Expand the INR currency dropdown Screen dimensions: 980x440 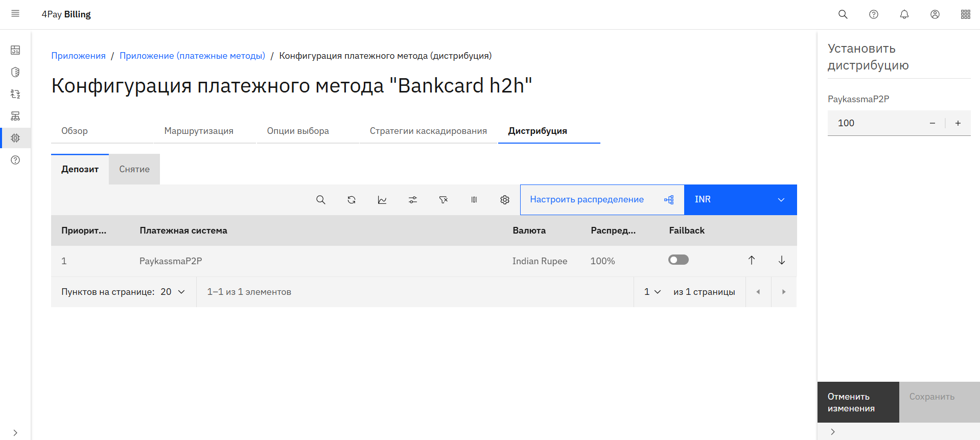(740, 200)
